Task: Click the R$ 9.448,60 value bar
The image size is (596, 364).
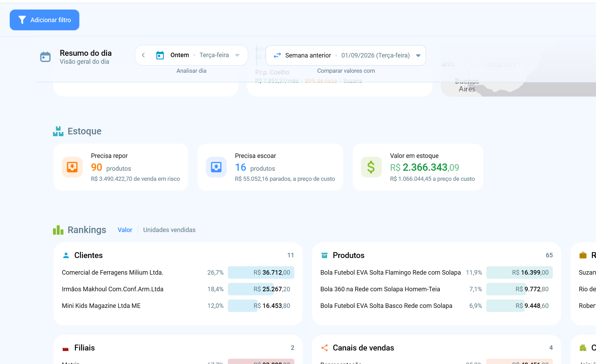Action: tap(519, 306)
